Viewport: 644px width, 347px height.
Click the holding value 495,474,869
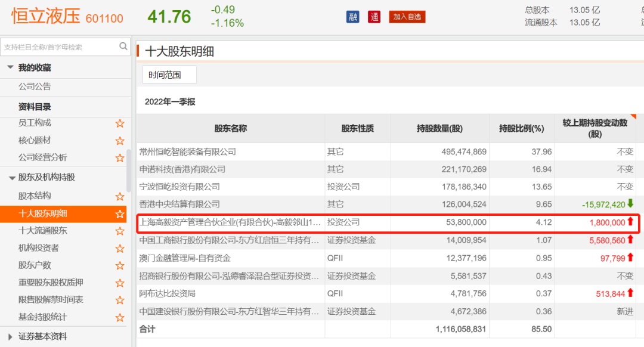(x=464, y=152)
